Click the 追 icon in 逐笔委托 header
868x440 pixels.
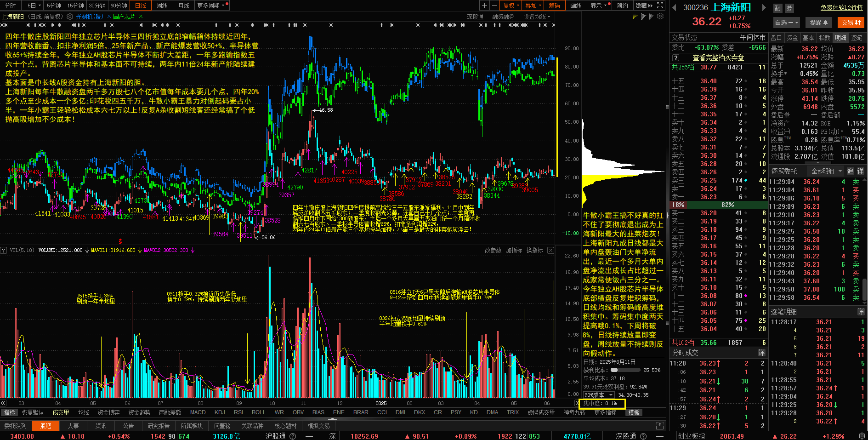(850, 171)
